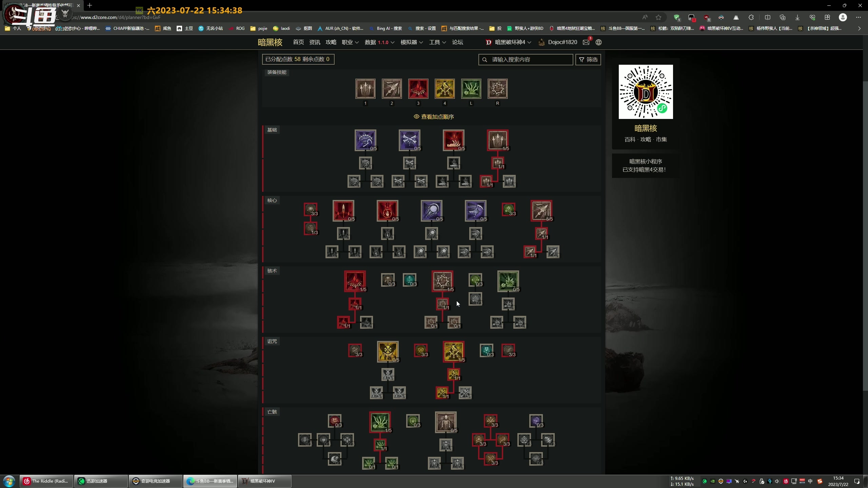Screen dimensions: 868x488
Task: Click the green 核心 passive showing 3/3
Action: [509, 209]
